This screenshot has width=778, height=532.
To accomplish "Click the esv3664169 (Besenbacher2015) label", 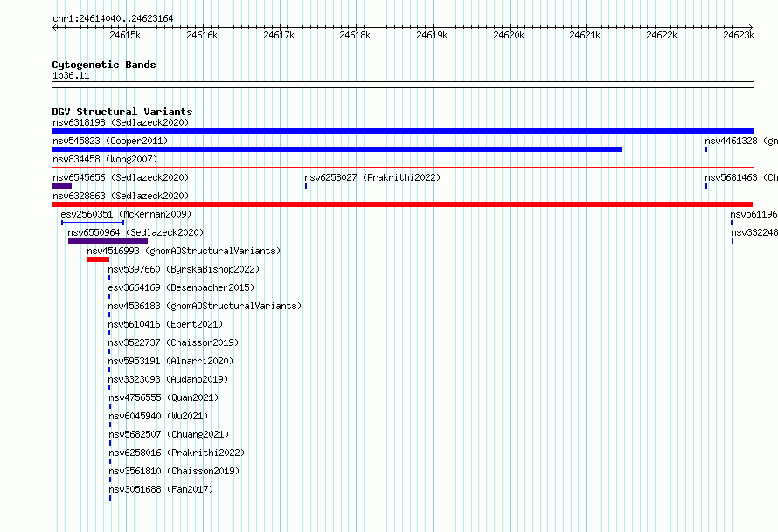I will coord(181,287).
